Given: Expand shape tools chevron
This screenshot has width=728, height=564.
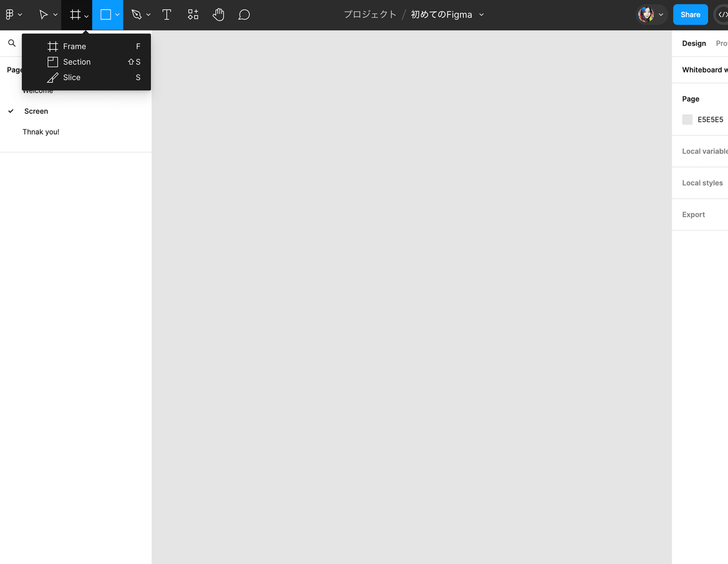Looking at the screenshot, I should pyautogui.click(x=117, y=15).
